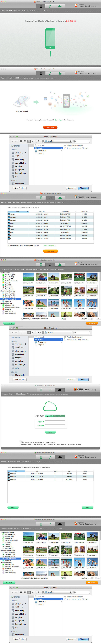
Task: Click the Apple ID input field
Action: [55, 421]
